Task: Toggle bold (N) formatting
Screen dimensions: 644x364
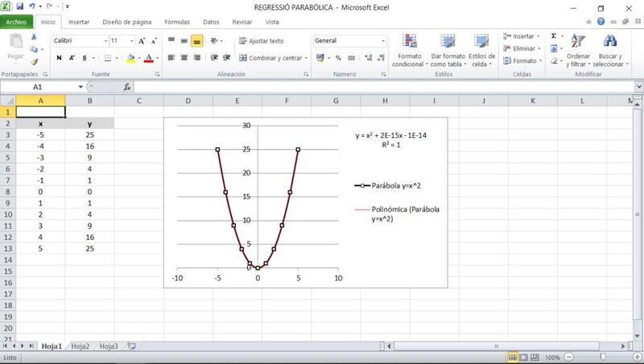Action: coord(59,58)
